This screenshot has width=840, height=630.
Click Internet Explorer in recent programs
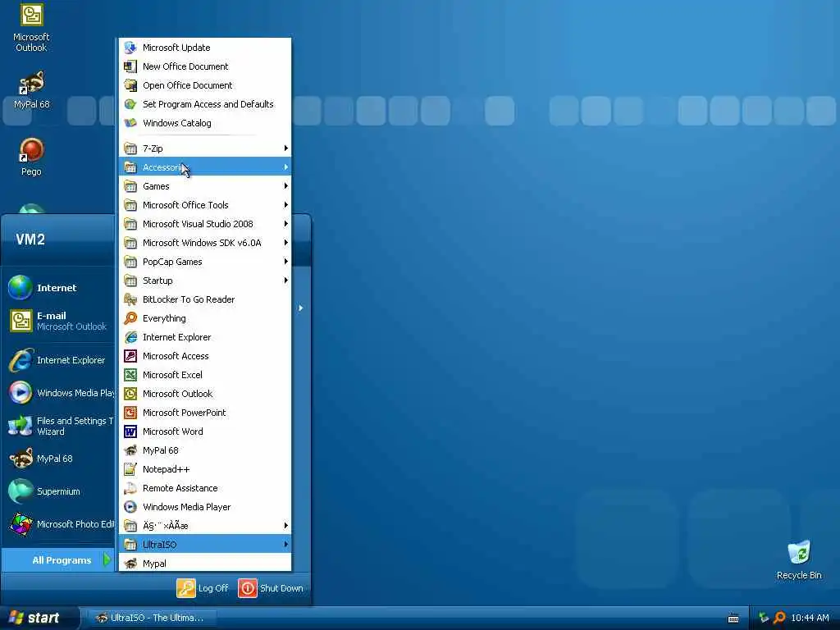click(59, 360)
